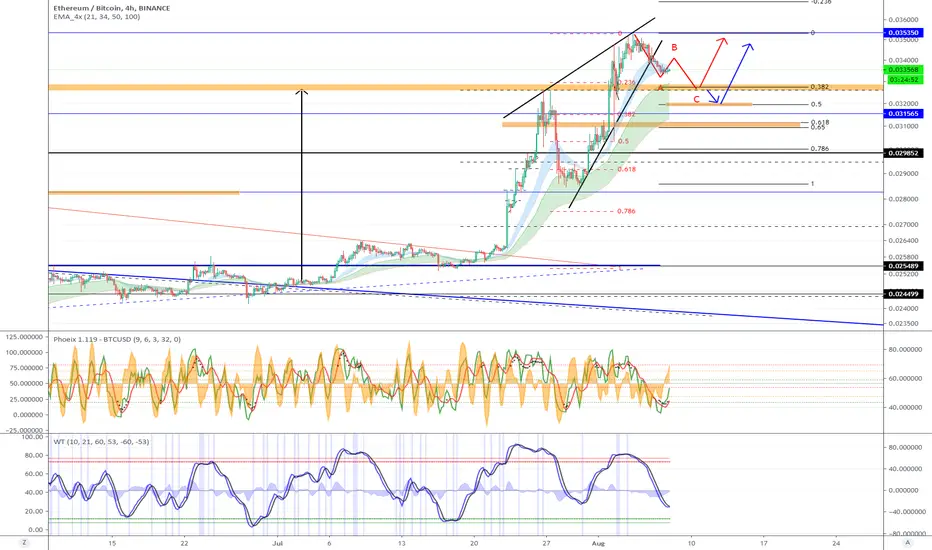The height and width of the screenshot is (550, 932).
Task: Click the 0.023500 price scale value
Action: [x=903, y=323]
